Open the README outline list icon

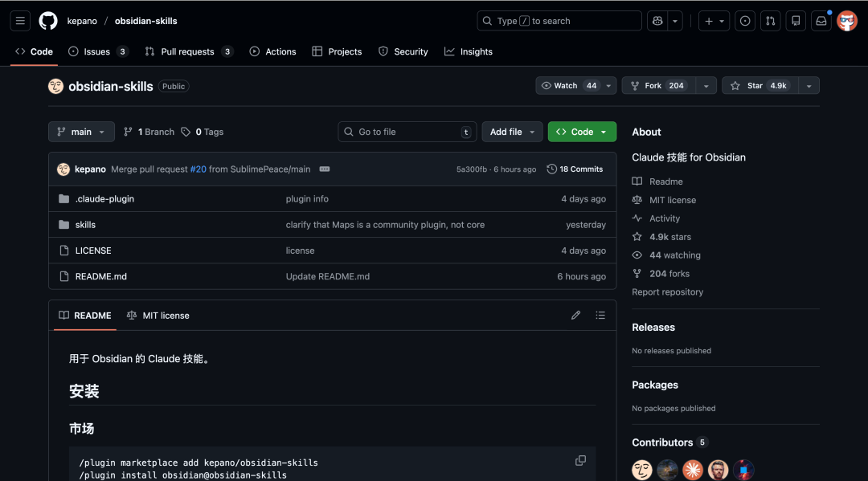600,315
